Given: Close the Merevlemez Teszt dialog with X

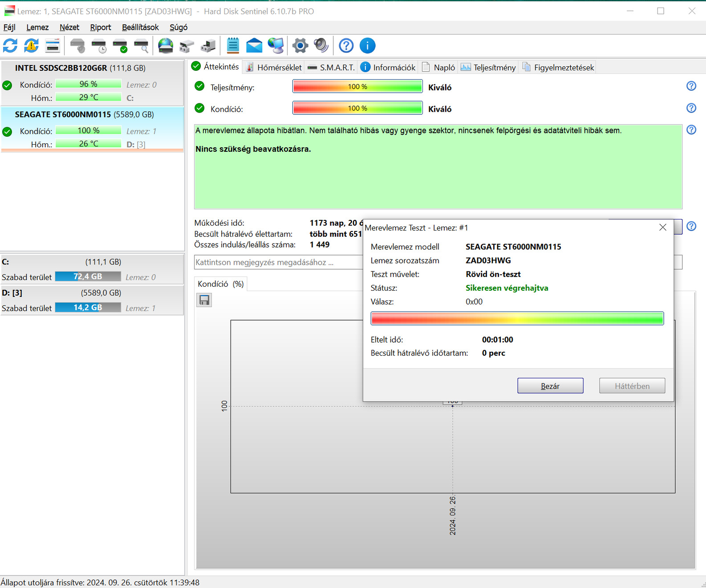Looking at the screenshot, I should pyautogui.click(x=662, y=227).
